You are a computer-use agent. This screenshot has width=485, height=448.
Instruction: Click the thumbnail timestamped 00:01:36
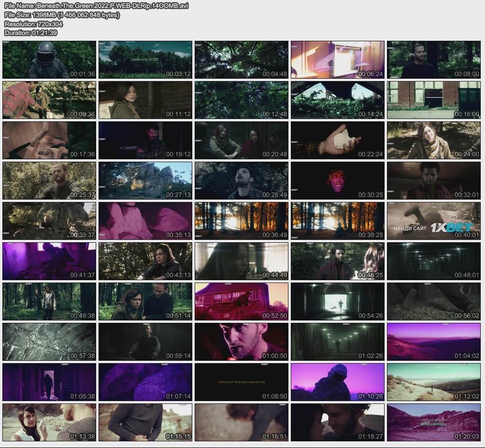49,60
